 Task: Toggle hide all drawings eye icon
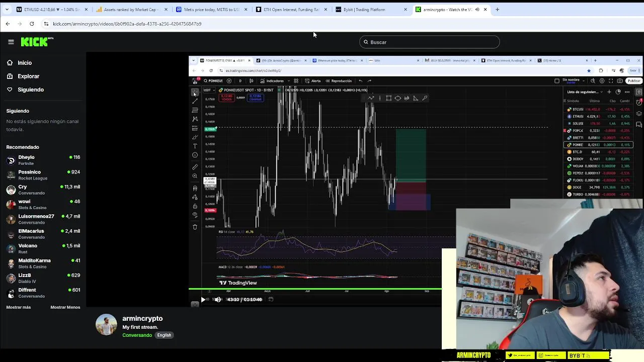click(195, 215)
